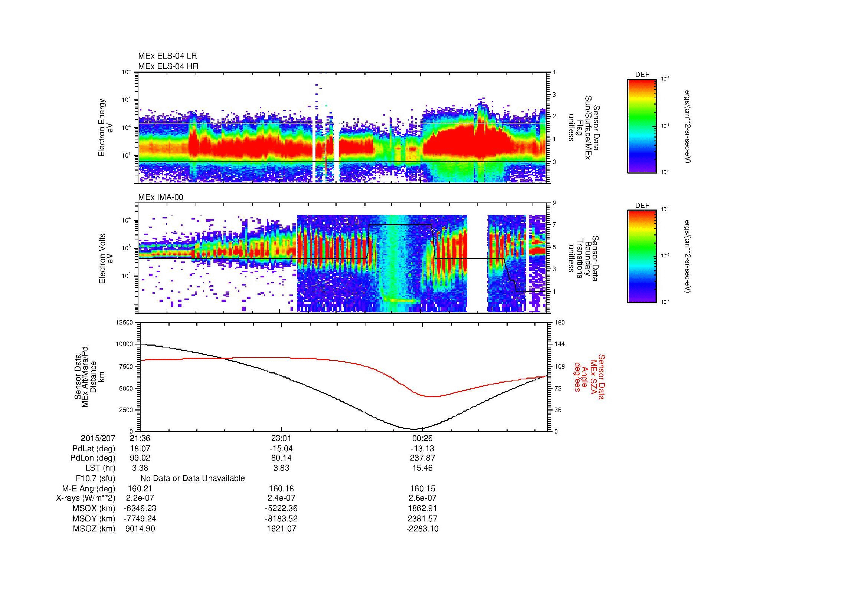The image size is (868, 613).
Task: Click the date label '2015/207'
Action: coord(98,438)
